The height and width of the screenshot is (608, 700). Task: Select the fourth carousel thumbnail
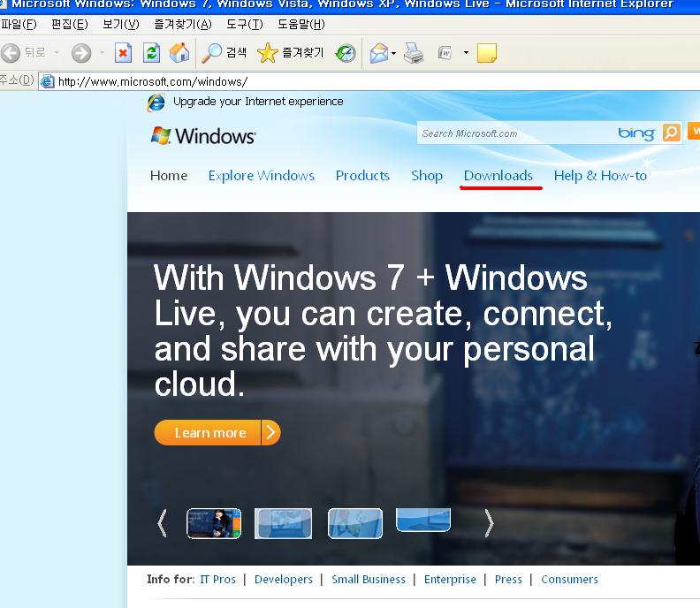tap(423, 520)
